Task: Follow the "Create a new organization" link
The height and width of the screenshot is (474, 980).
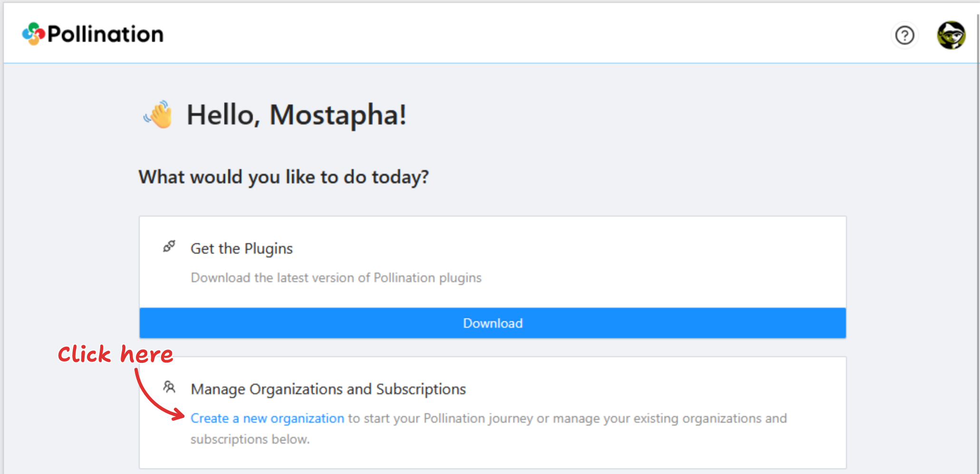Action: pyautogui.click(x=267, y=418)
